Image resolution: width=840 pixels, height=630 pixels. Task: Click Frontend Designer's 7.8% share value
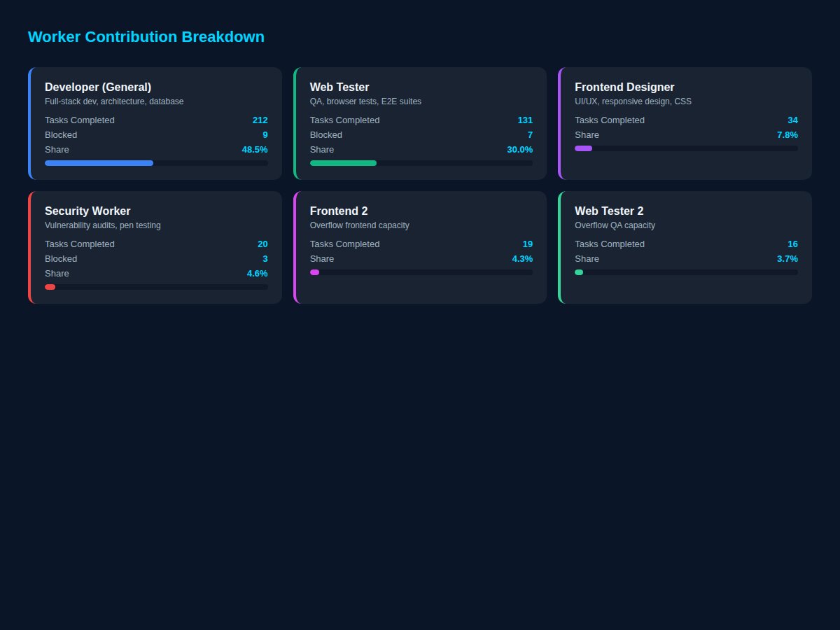[x=787, y=134]
